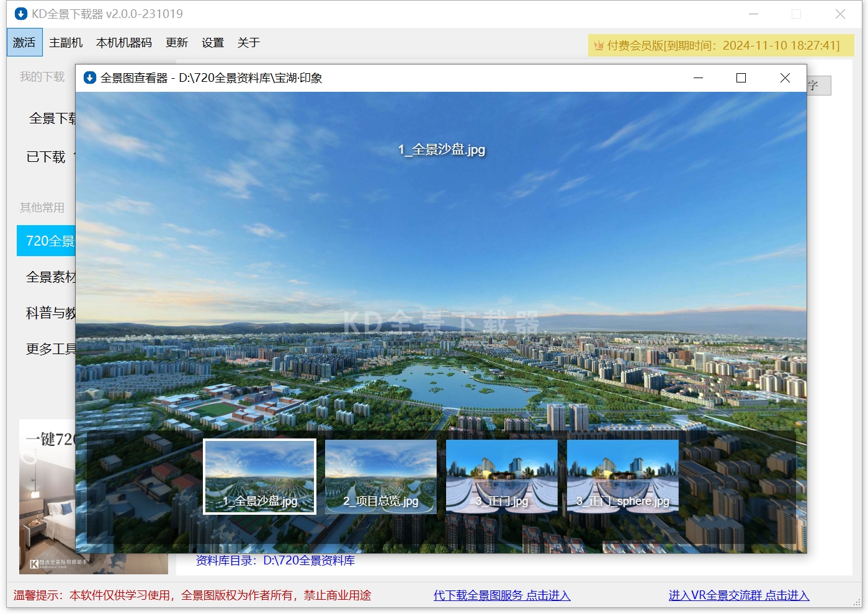This screenshot has width=868, height=614.
Task: Open the 3_正门_sphere.jpg thumbnail
Action: click(623, 476)
